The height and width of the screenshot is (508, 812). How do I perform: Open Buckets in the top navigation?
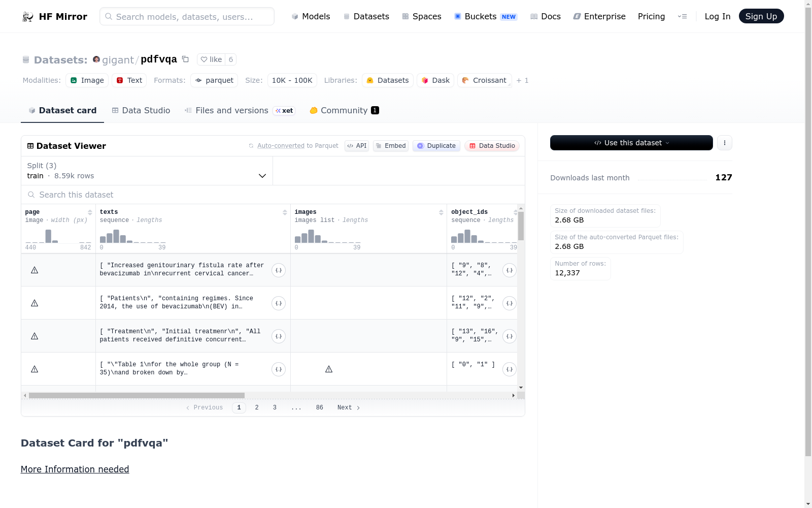pyautogui.click(x=486, y=16)
